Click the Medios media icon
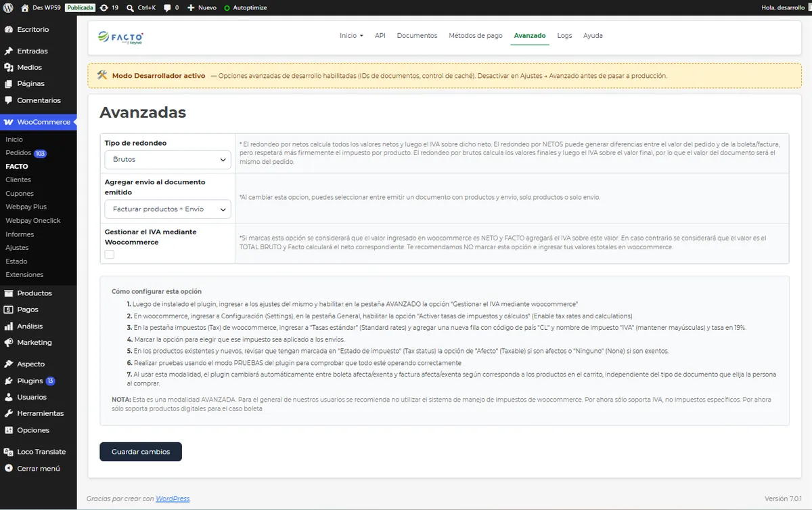812x510 pixels. click(x=9, y=67)
